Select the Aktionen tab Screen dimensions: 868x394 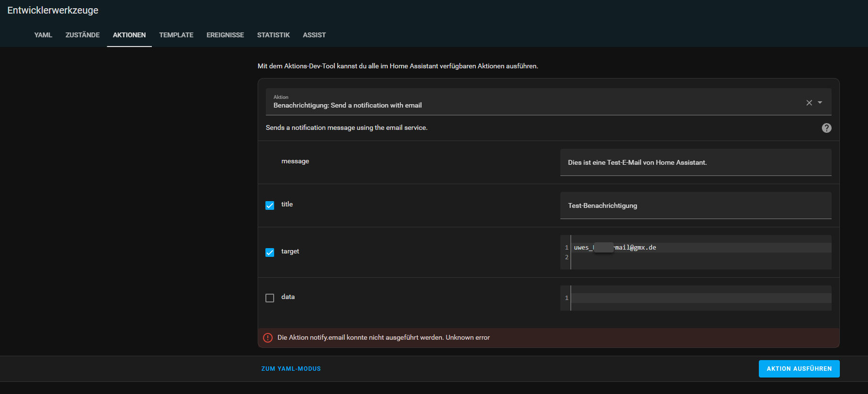click(129, 35)
